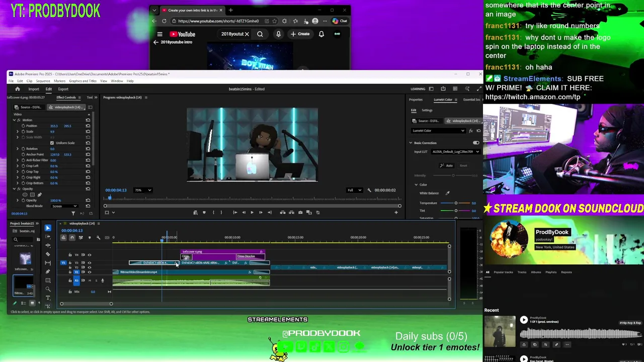Click the Add Marker icon in timeline

(x=90, y=237)
